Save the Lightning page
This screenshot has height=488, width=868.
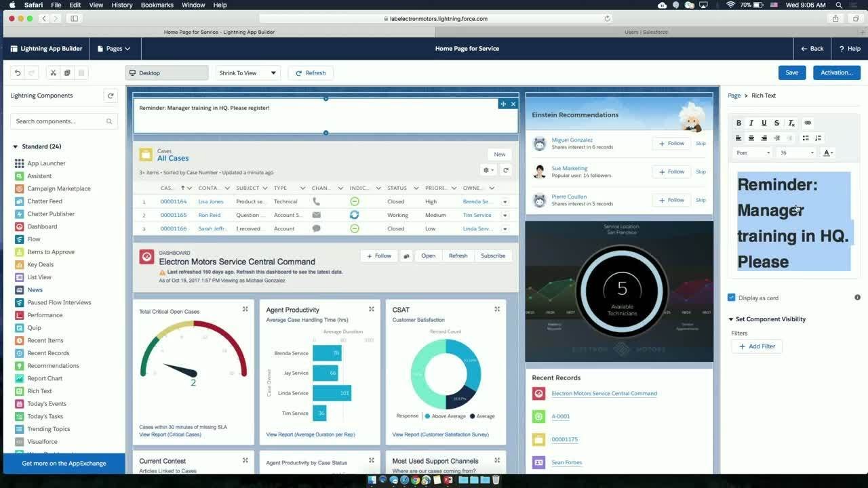(x=792, y=73)
